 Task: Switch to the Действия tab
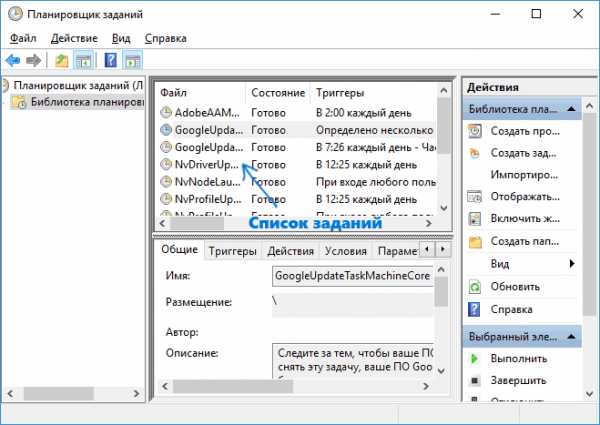(x=290, y=251)
